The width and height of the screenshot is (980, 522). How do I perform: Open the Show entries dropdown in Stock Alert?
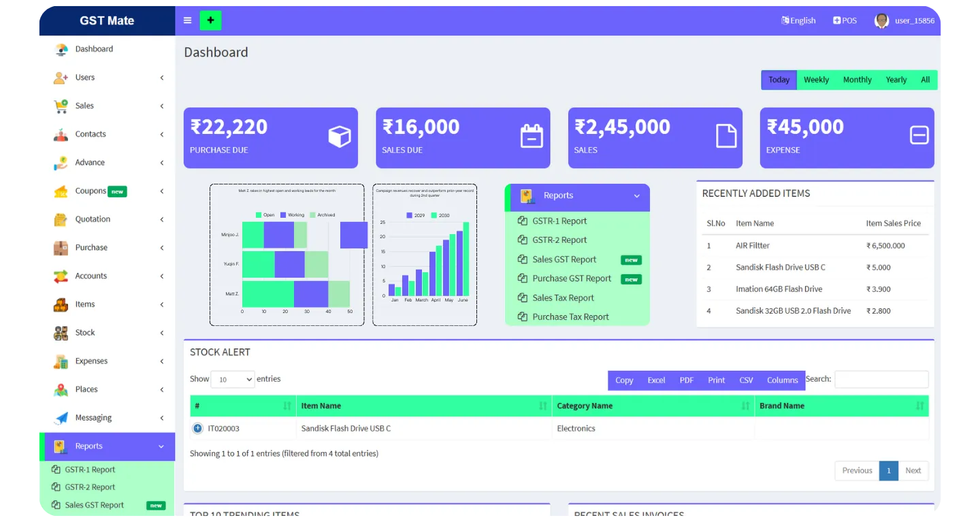pos(232,379)
